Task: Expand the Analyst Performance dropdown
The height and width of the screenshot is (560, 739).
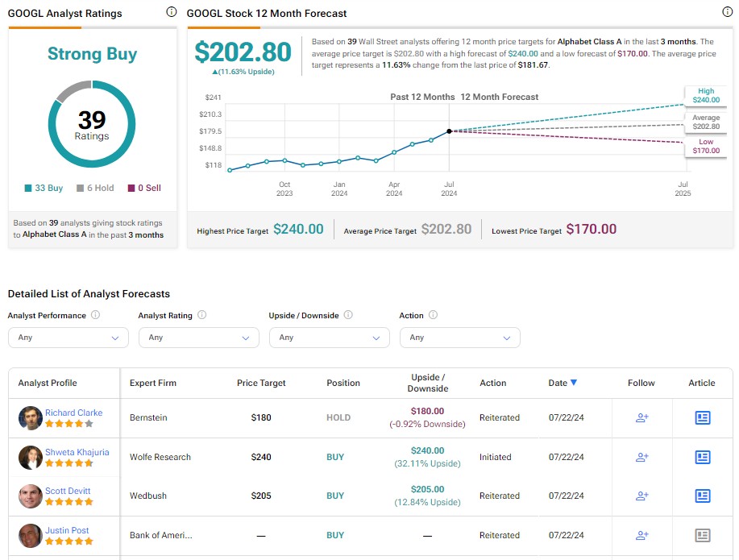Action: [x=68, y=338]
